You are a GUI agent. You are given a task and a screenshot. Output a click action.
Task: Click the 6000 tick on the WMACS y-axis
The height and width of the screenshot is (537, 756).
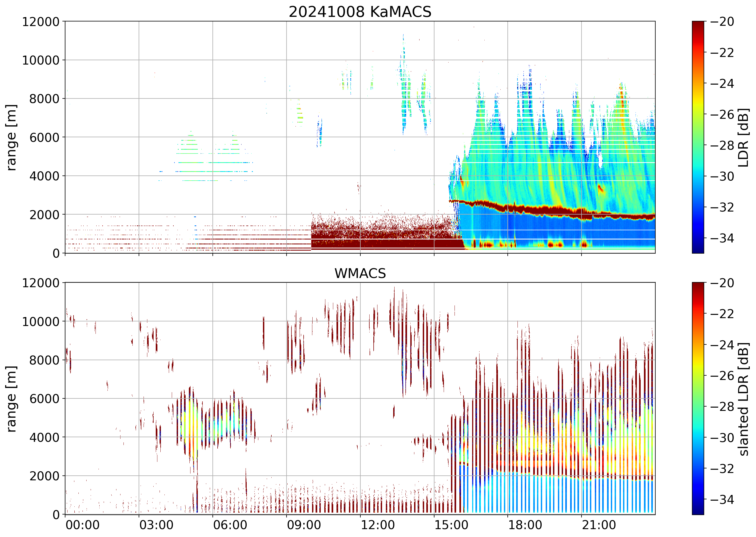pyautogui.click(x=44, y=399)
